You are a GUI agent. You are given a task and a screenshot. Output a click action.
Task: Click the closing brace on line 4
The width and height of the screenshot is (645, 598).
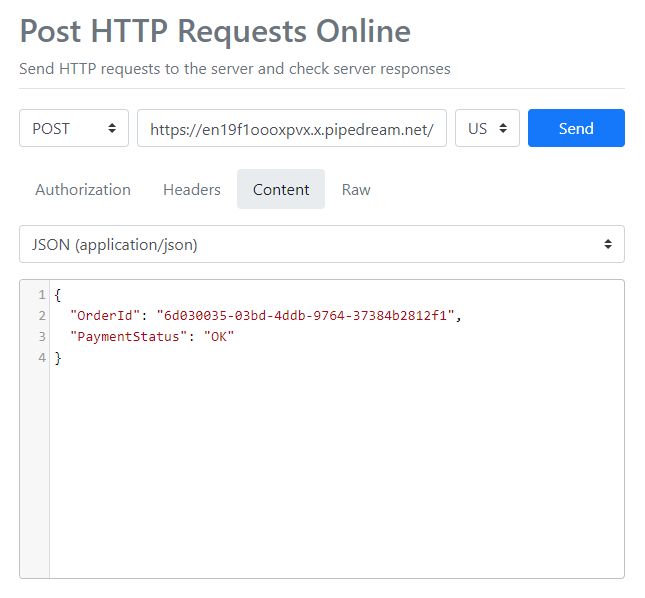[58, 358]
